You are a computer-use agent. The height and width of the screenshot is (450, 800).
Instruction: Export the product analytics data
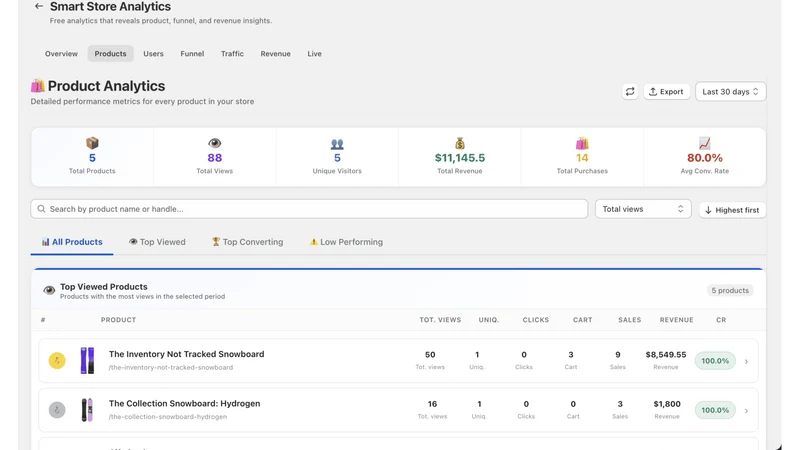tap(666, 92)
